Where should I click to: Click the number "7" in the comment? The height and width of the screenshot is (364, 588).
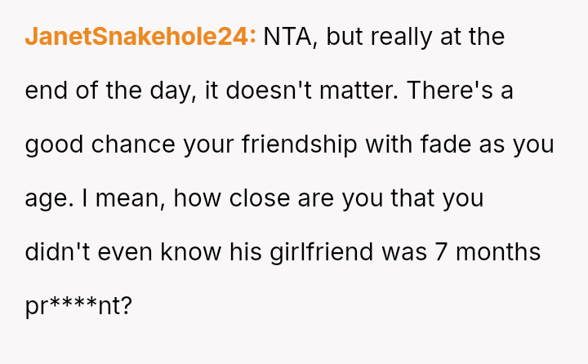coord(441,252)
